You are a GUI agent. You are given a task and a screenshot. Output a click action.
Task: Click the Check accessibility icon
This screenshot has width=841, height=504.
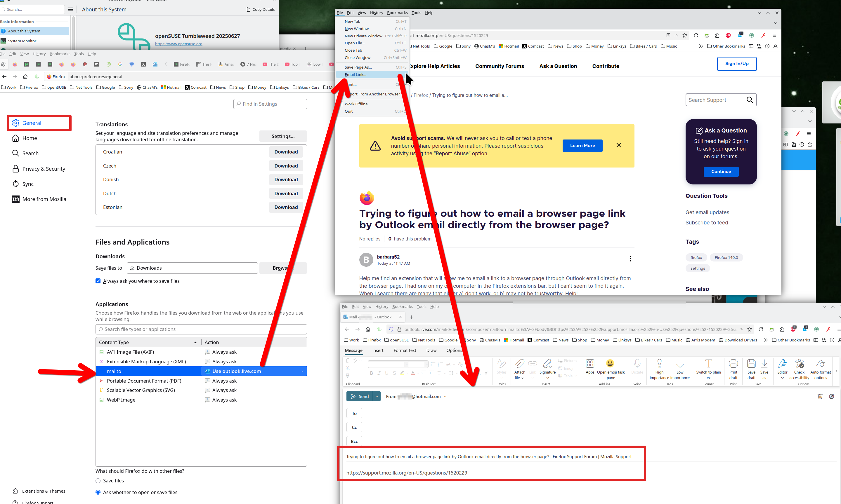(x=799, y=364)
